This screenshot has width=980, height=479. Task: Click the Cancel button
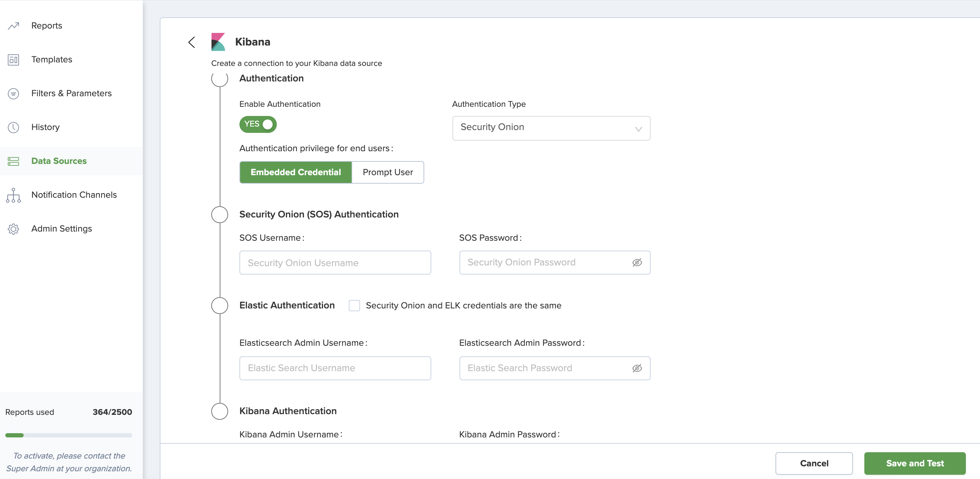point(814,463)
